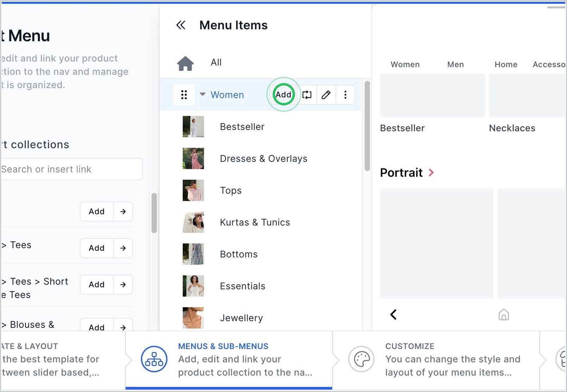Select Jewellery menu item
The width and height of the screenshot is (567, 392).
(241, 318)
